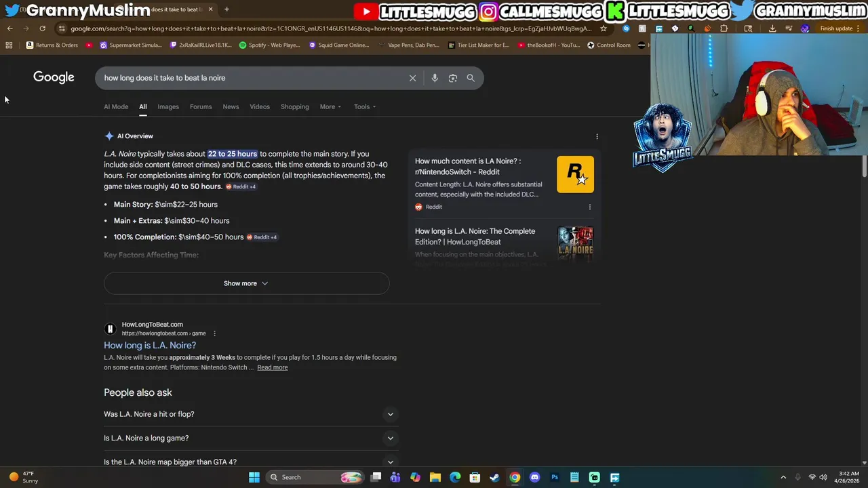Select the Images search tab

(x=168, y=106)
